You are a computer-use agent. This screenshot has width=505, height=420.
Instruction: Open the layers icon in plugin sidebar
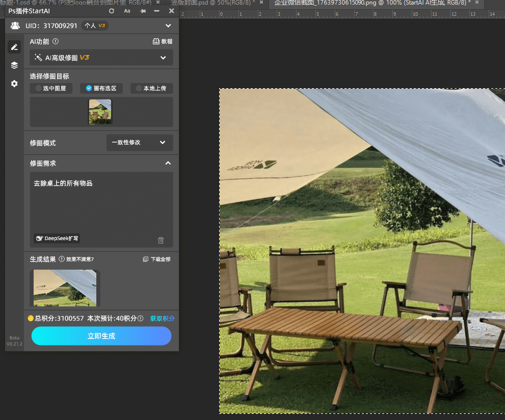14,65
